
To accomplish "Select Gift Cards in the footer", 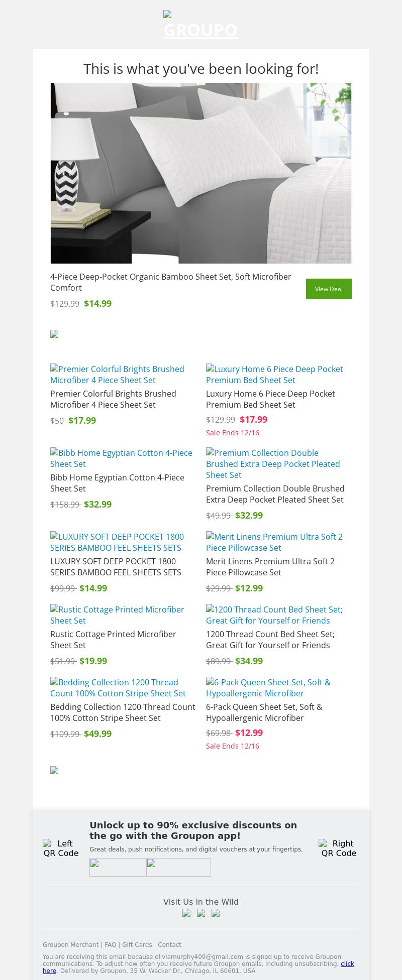I will pyautogui.click(x=137, y=944).
